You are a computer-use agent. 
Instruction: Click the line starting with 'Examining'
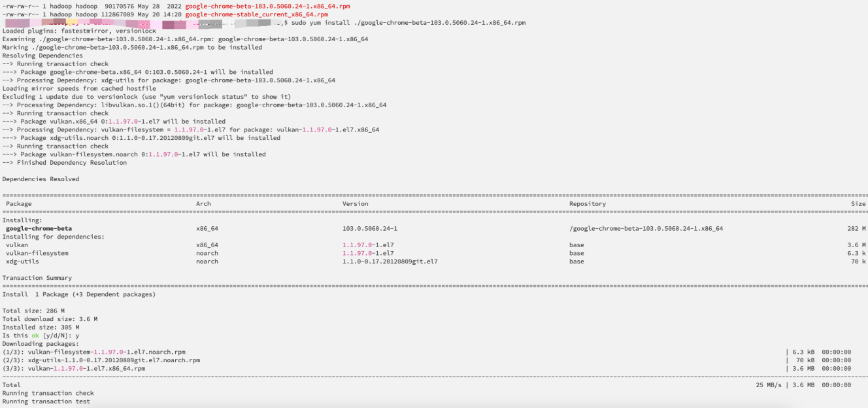tap(185, 39)
